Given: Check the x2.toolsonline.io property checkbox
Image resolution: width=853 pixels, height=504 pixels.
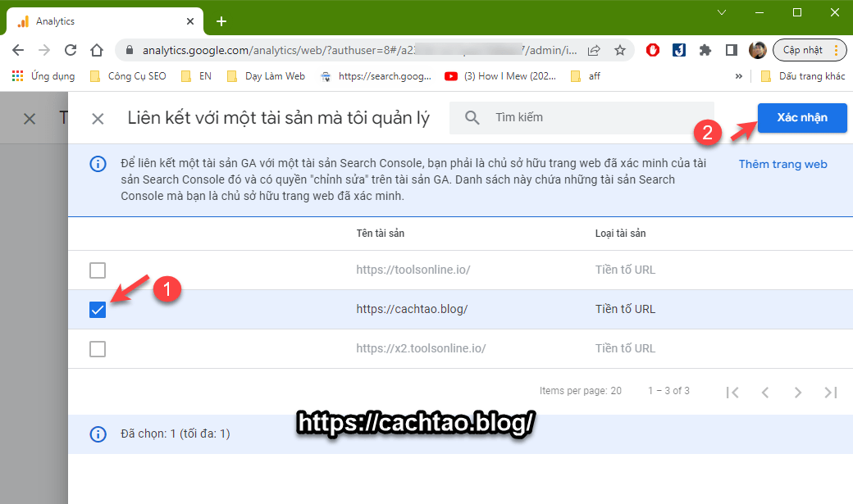Looking at the screenshot, I should point(98,349).
